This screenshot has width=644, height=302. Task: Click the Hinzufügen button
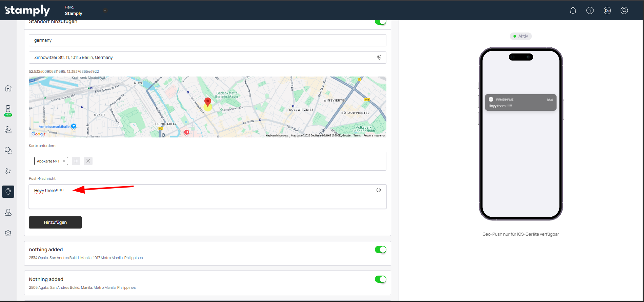55,222
